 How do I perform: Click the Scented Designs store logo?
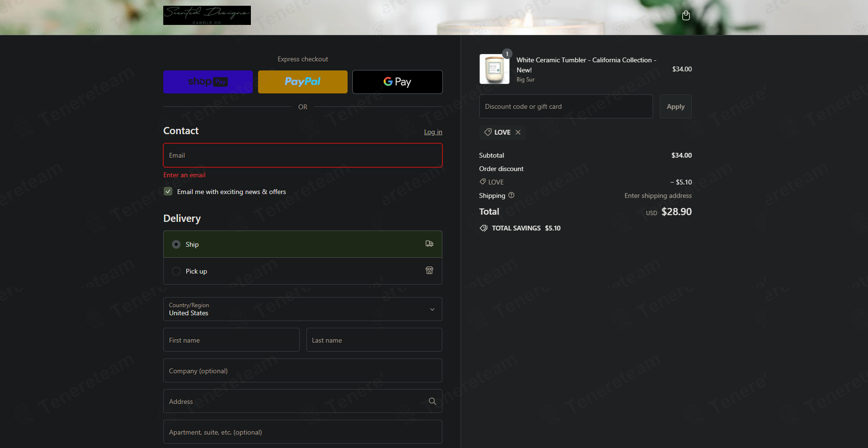click(x=207, y=15)
